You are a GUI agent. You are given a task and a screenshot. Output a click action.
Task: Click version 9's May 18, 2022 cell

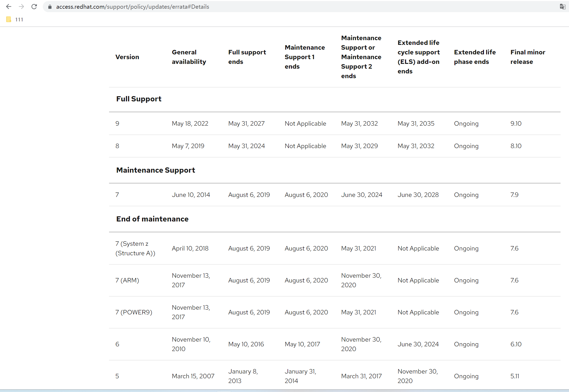coord(190,124)
